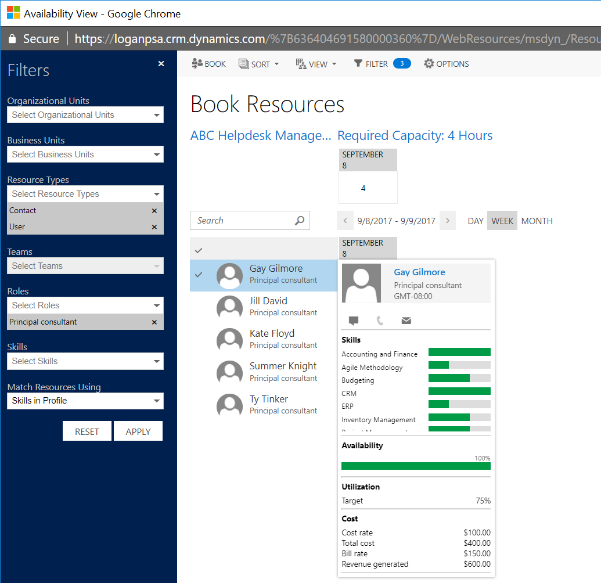Click Kate Floyd's avatar icon
Image resolution: width=601 pixels, height=583 pixels.
pos(230,340)
